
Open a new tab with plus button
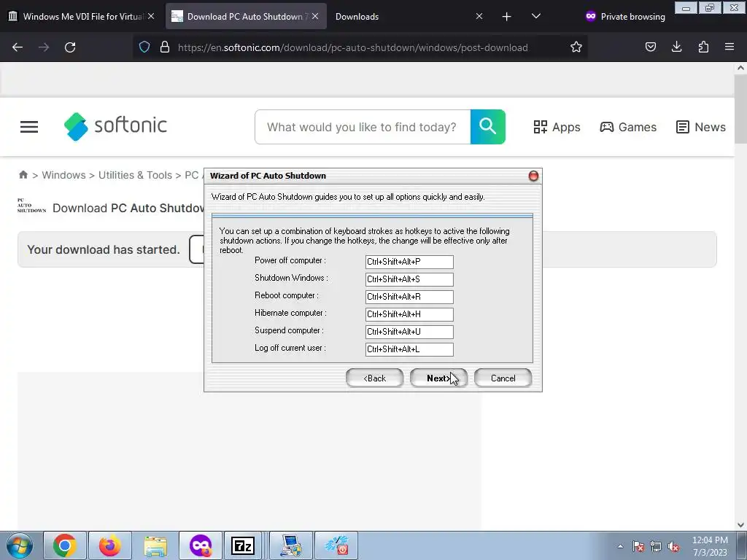tap(506, 17)
